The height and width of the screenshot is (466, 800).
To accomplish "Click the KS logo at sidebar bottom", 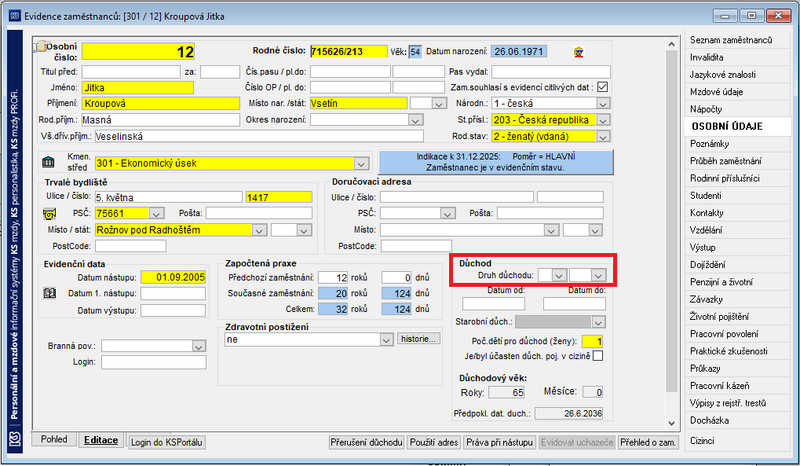I will pyautogui.click(x=15, y=438).
